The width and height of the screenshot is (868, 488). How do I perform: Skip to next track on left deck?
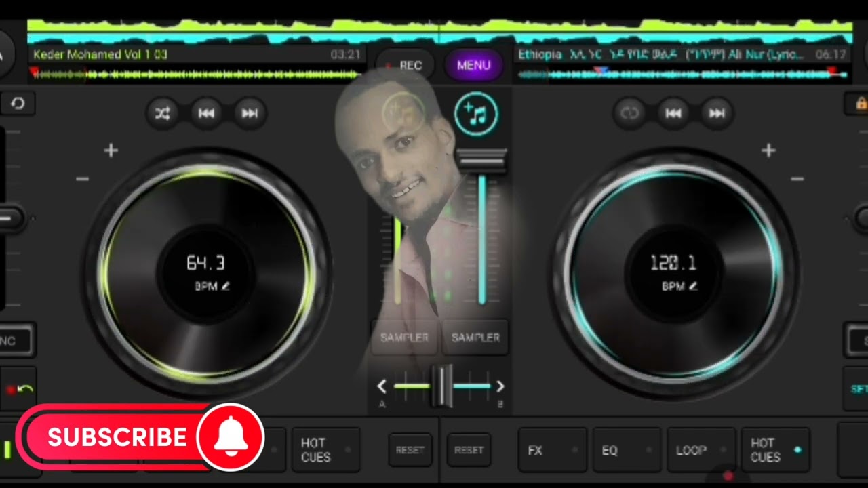tap(250, 113)
